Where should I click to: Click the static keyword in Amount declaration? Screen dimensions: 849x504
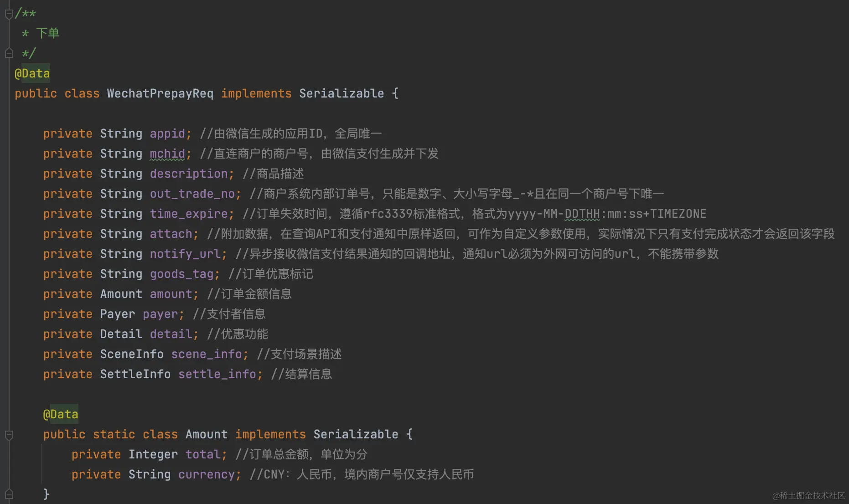[x=114, y=434]
